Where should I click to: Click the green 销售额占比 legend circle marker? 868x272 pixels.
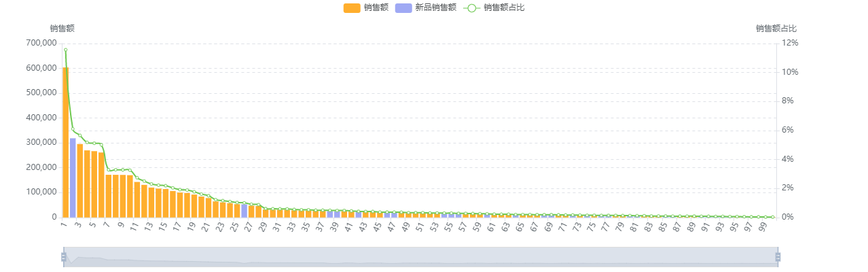coord(471,8)
